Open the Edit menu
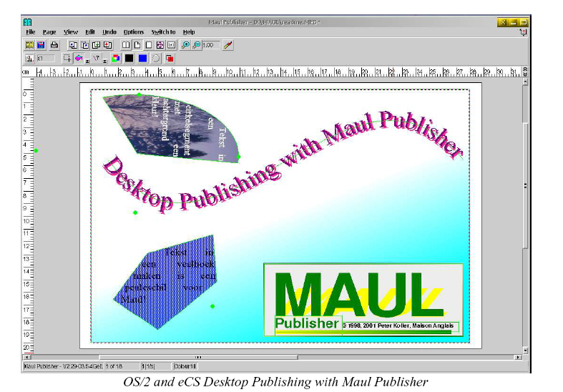Screen dimensions: 563x392 (x=89, y=32)
